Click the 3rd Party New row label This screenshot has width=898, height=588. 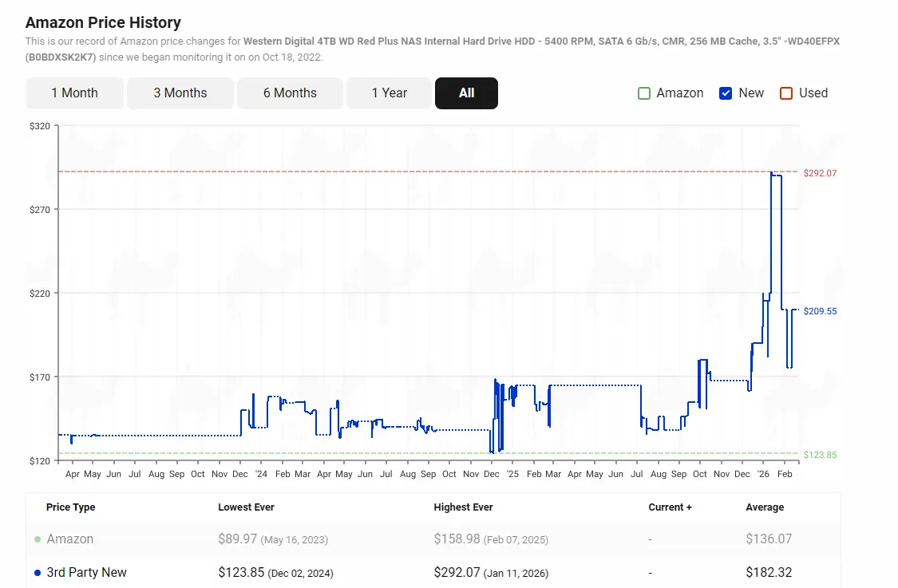(86, 573)
